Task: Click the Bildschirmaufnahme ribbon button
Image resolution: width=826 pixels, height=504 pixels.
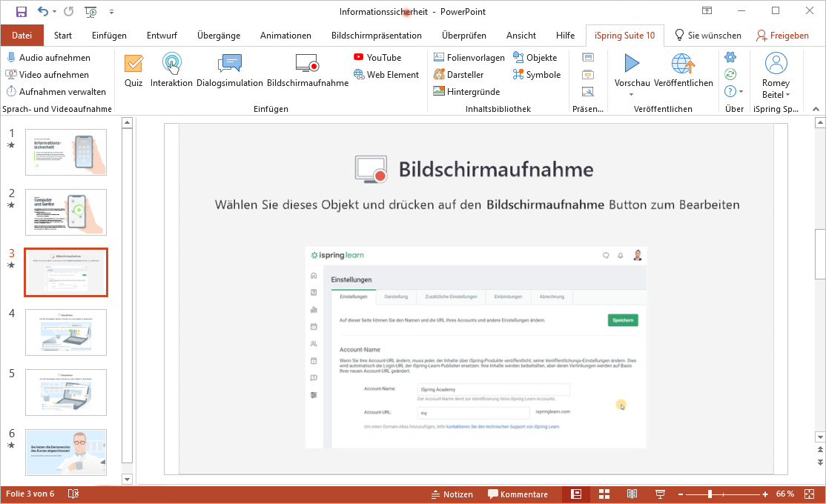Action: pyautogui.click(x=308, y=70)
